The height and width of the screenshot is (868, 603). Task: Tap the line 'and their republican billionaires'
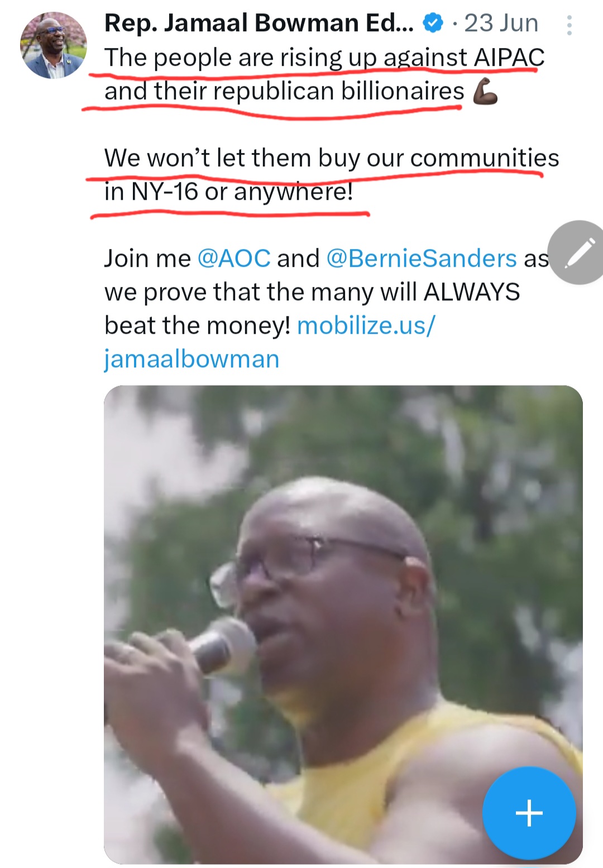point(284,92)
